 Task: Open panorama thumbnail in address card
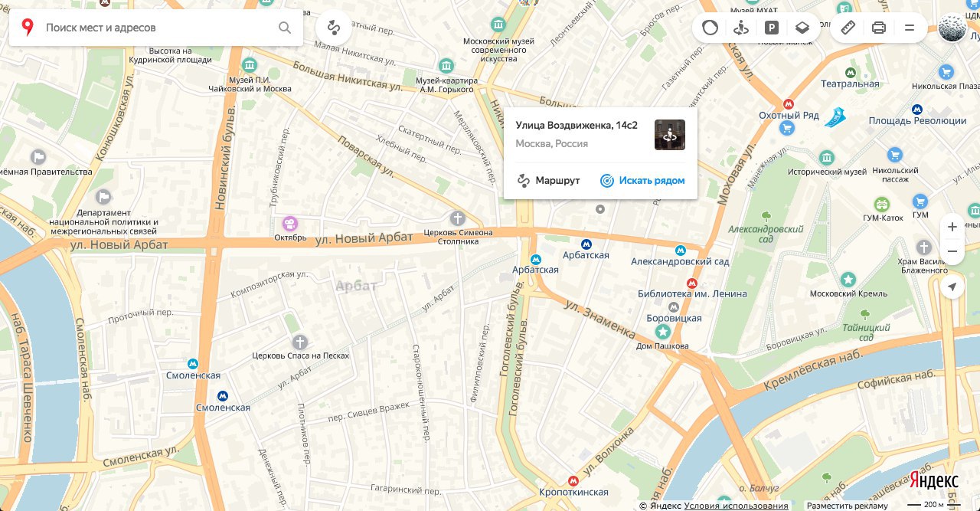tap(670, 135)
